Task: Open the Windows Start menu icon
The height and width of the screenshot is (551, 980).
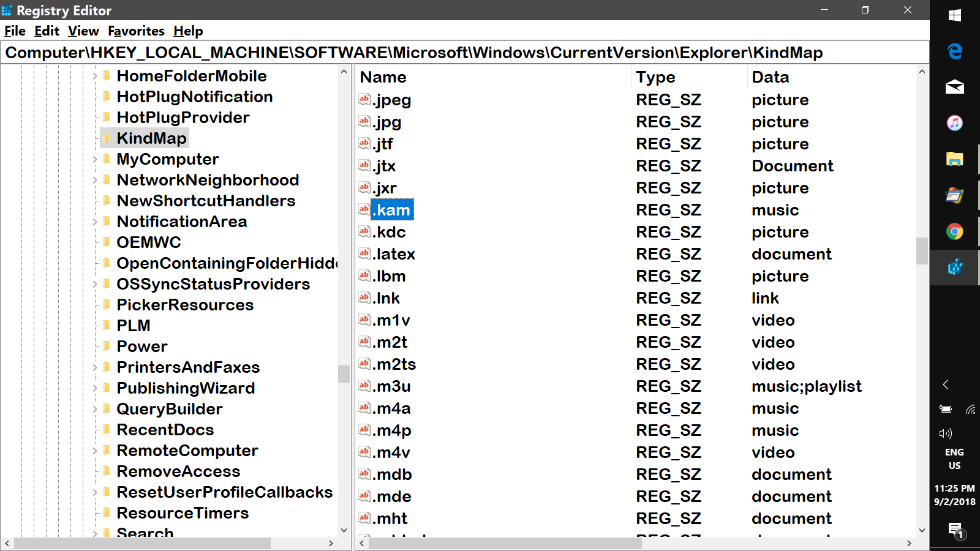Action: (954, 15)
